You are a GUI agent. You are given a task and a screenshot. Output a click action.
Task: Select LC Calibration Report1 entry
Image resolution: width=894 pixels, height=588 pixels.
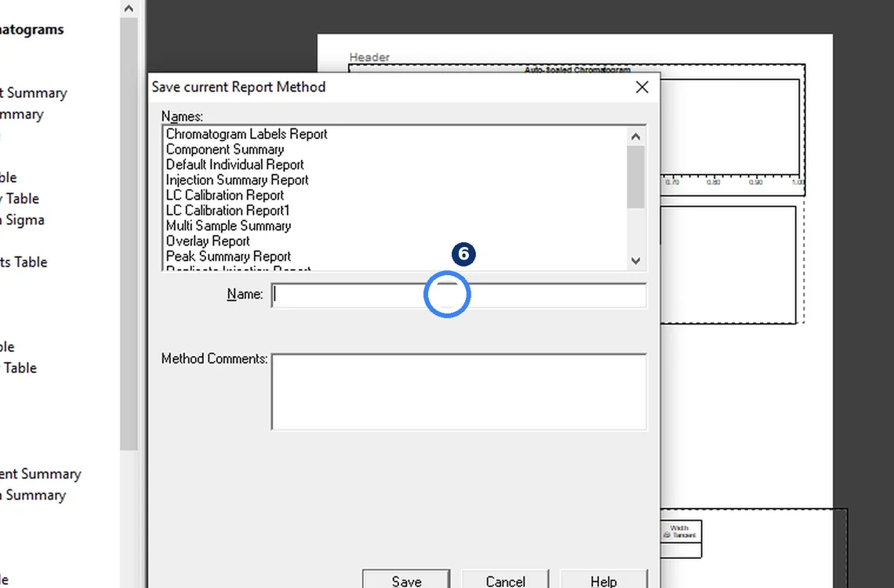point(227,211)
